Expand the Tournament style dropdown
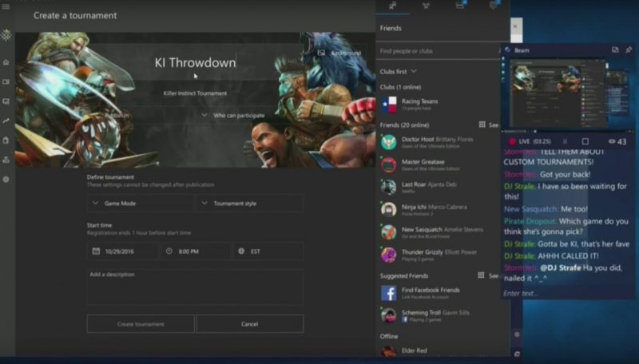 coord(250,204)
